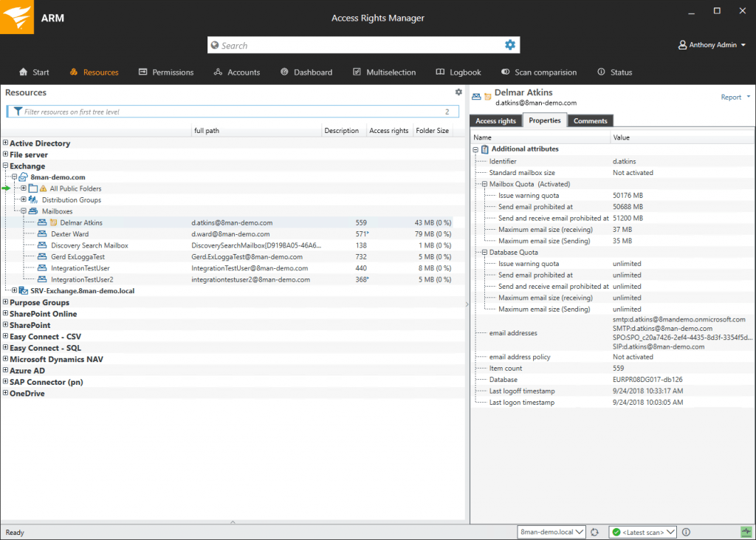Switch to the Comments tab

coord(590,120)
